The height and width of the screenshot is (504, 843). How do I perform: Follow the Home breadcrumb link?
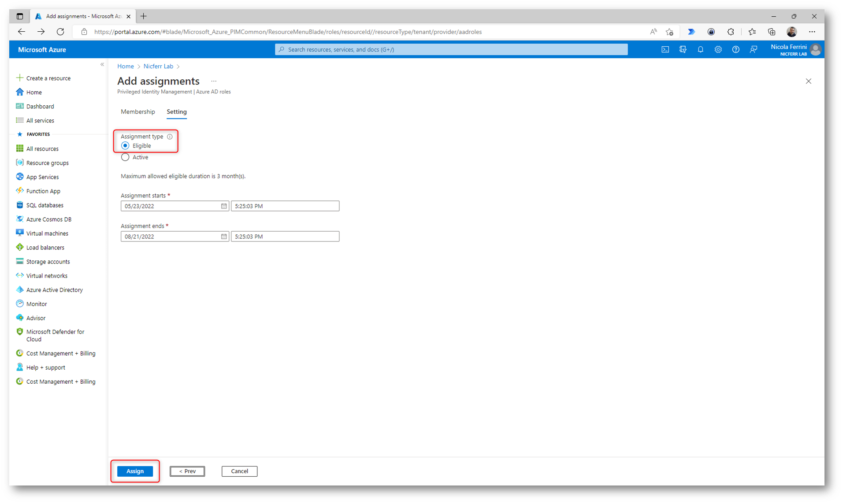tap(126, 66)
